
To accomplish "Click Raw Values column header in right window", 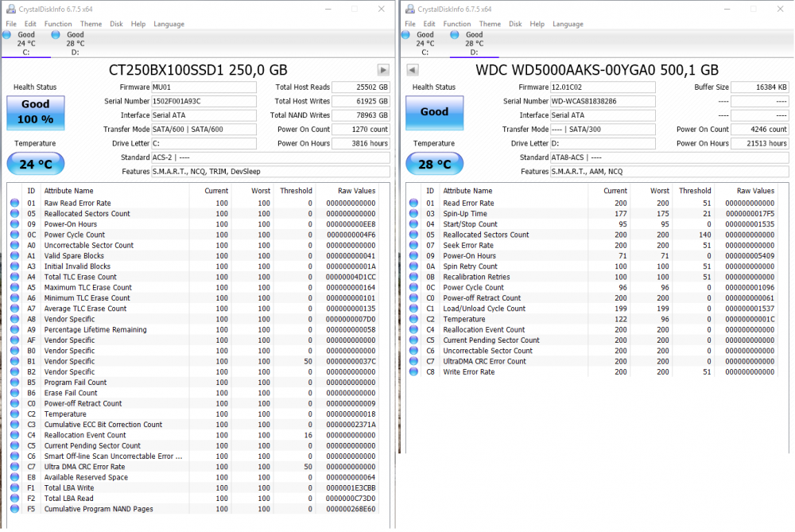I will tap(754, 191).
